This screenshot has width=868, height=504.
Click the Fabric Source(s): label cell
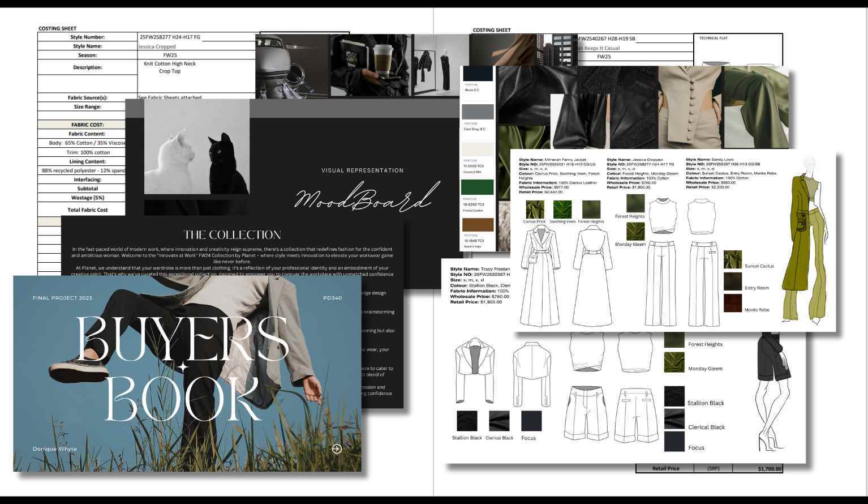[88, 97]
